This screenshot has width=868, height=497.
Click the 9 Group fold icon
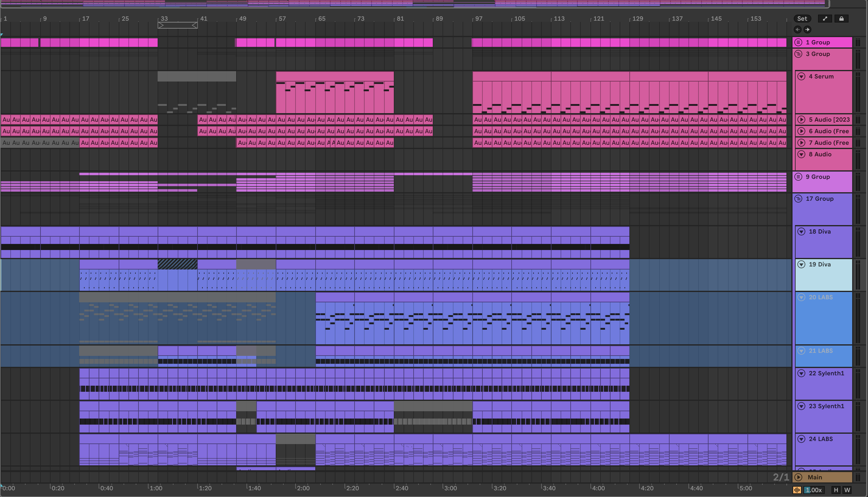[x=798, y=177]
